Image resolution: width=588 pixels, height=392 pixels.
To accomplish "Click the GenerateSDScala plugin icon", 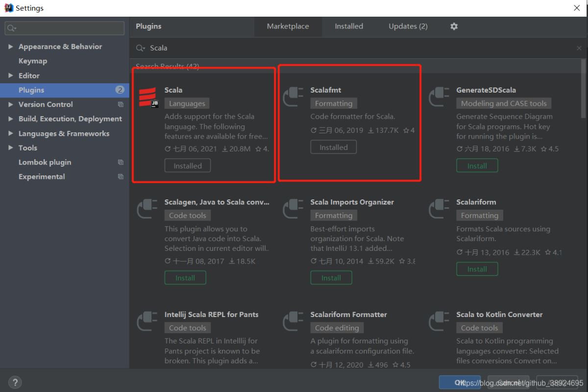I will pos(440,97).
